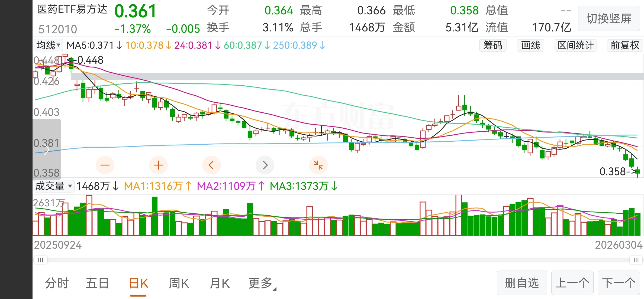Toggle 前复权 price adjustment
Screen dimensions: 644x299
(624, 45)
